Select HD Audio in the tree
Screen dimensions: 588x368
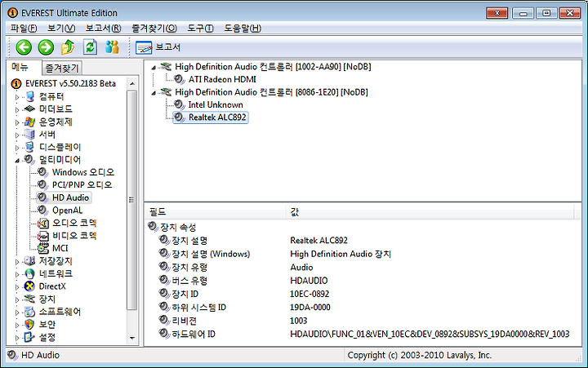pyautogui.click(x=70, y=197)
